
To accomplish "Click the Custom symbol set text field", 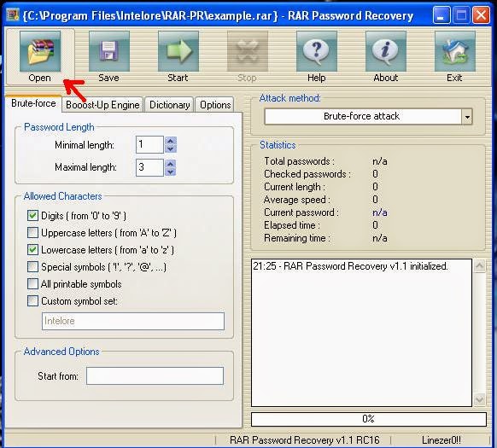I will click(x=133, y=321).
